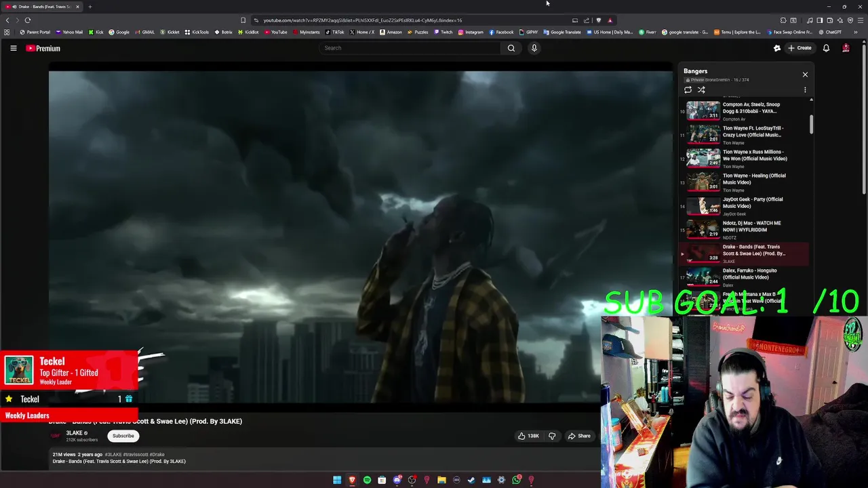
Task: Close the Bangers playlist panel
Action: point(805,75)
